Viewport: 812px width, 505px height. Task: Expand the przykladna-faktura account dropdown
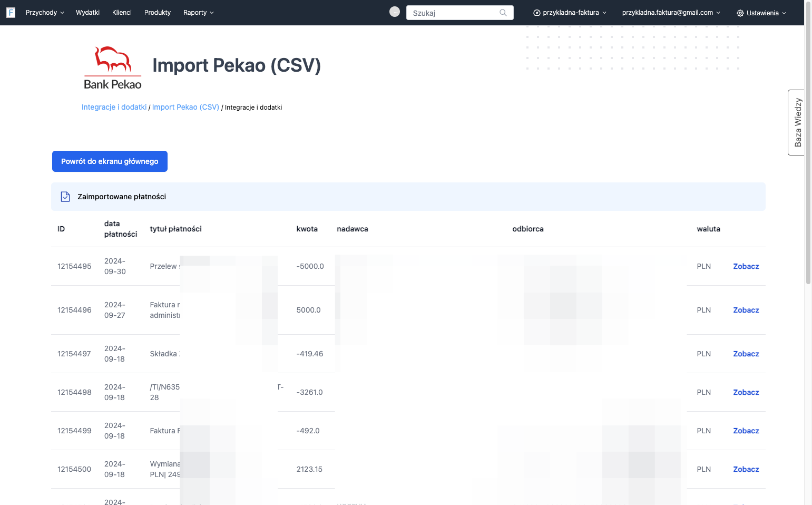(570, 13)
